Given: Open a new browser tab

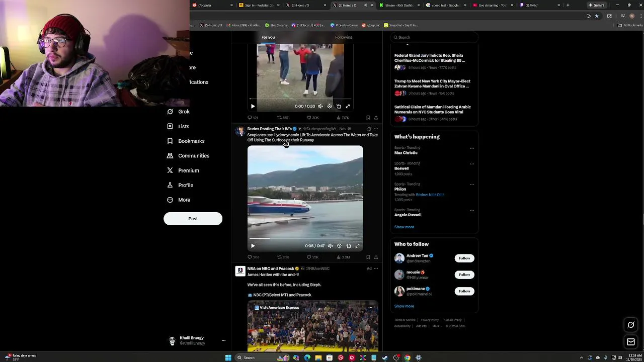Looking at the screenshot, I should pos(568,5).
